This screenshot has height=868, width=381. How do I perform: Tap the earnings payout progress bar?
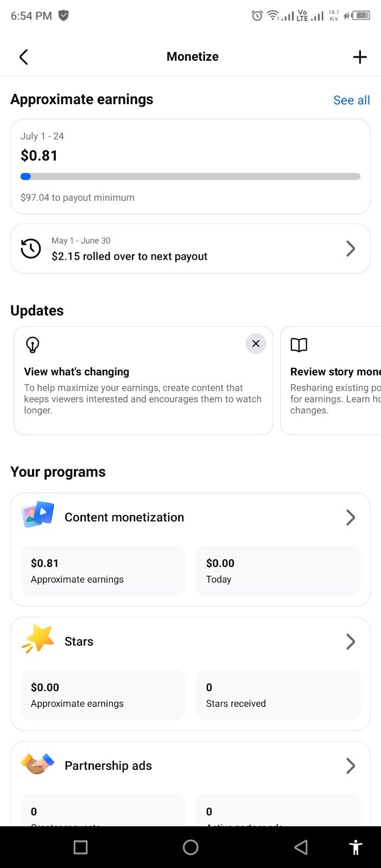[x=190, y=176]
